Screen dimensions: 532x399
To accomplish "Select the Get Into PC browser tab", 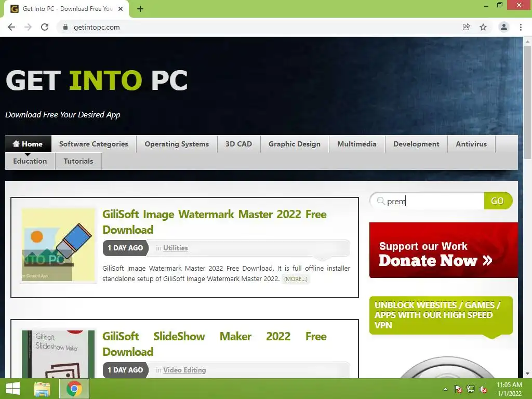I will (66, 9).
